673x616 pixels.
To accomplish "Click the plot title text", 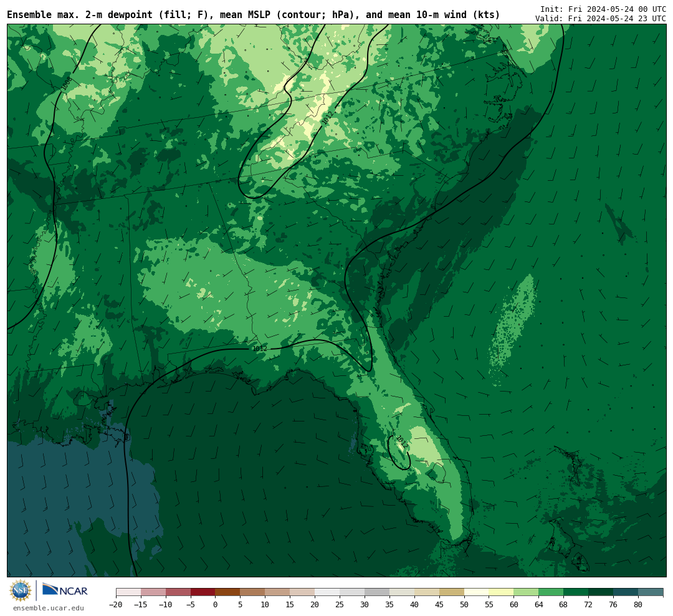I will click(x=253, y=14).
